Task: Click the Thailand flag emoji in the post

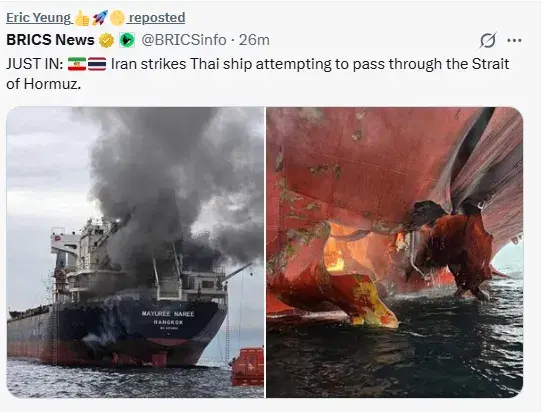Action: pos(97,64)
